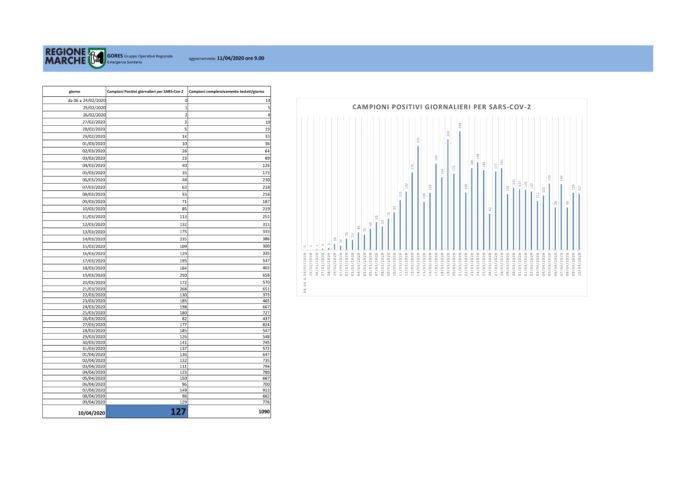Click the 'da 36 a 24/02/2020' date cell
Image resolution: width=696 pixels, height=492 pixels.
74,100
